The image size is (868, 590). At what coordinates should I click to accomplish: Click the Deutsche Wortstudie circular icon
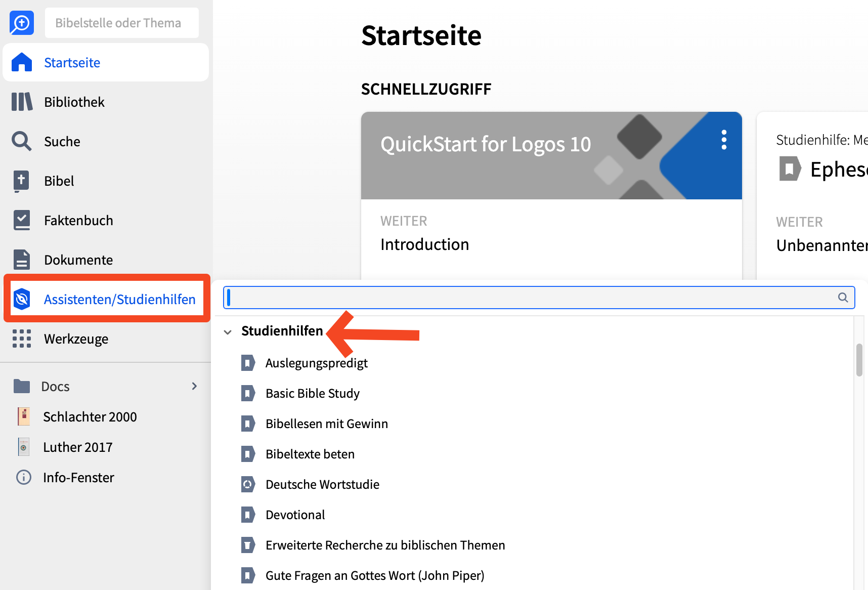point(248,484)
